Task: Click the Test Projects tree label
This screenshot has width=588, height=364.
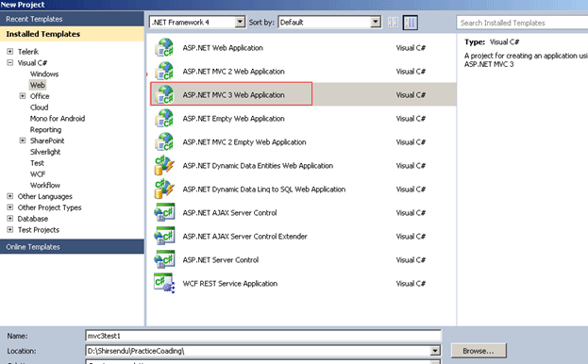Action: [39, 230]
